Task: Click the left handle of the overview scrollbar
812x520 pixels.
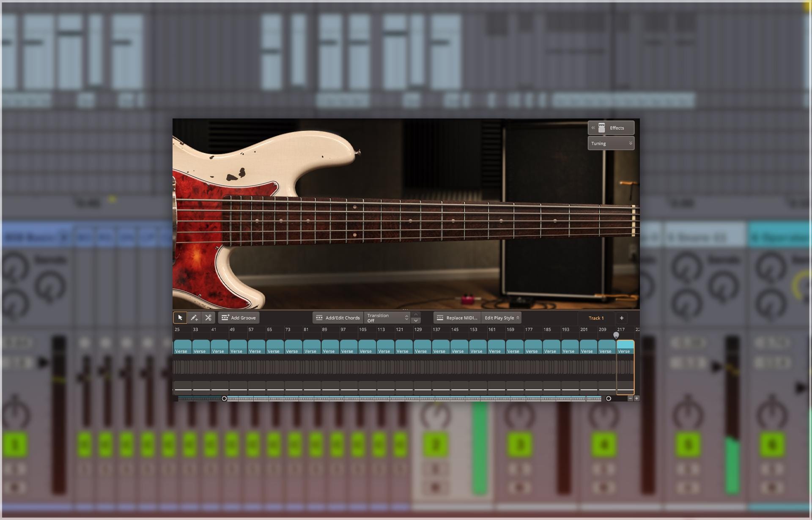Action: coord(224,398)
